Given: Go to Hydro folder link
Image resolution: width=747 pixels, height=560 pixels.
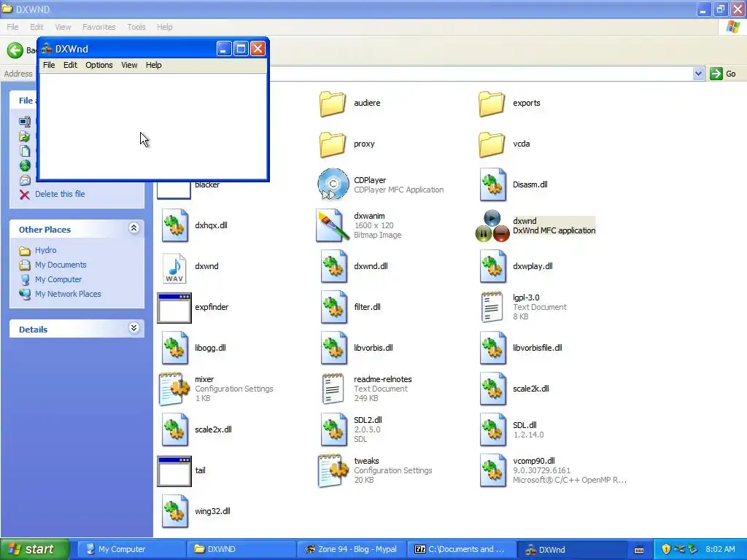Looking at the screenshot, I should pos(45,251).
